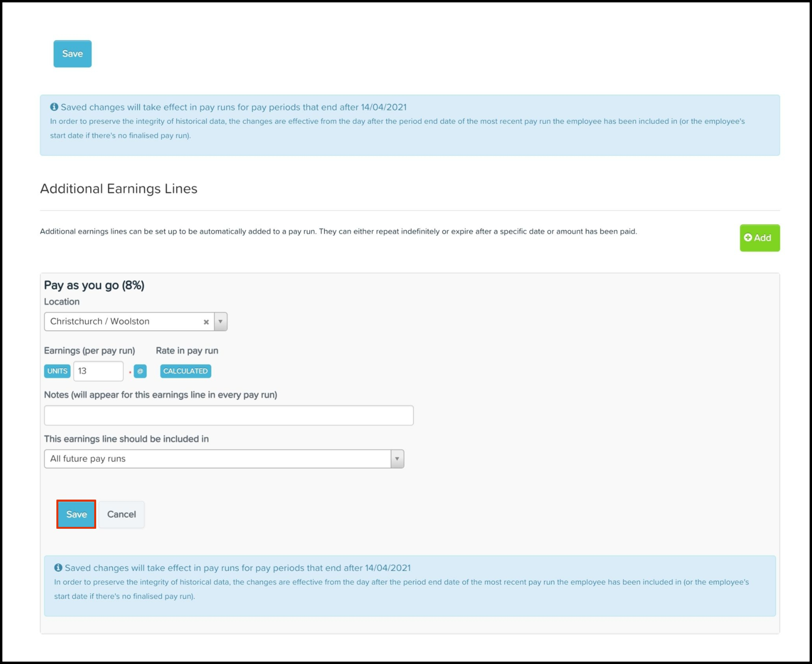Cancel editing the earnings line

(121, 514)
